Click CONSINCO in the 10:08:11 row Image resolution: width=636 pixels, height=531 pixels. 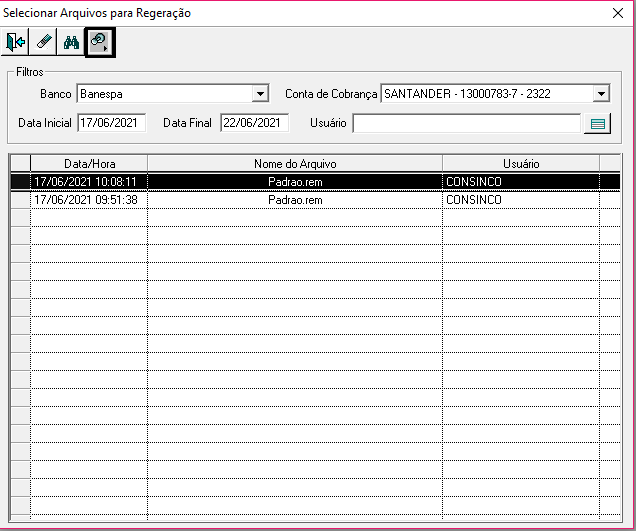tap(474, 182)
